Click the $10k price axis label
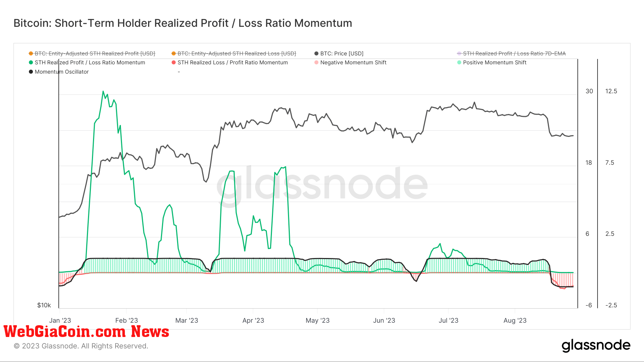644x362 pixels. click(44, 305)
